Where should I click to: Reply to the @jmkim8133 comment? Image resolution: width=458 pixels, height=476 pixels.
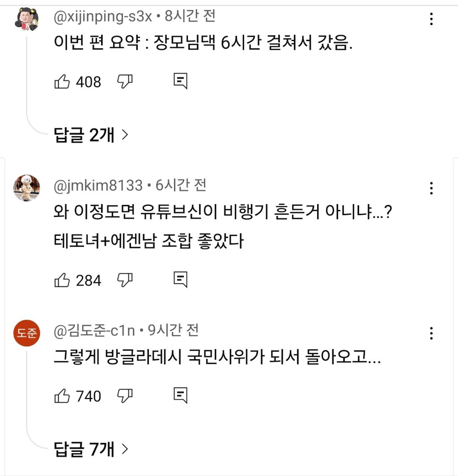(180, 280)
